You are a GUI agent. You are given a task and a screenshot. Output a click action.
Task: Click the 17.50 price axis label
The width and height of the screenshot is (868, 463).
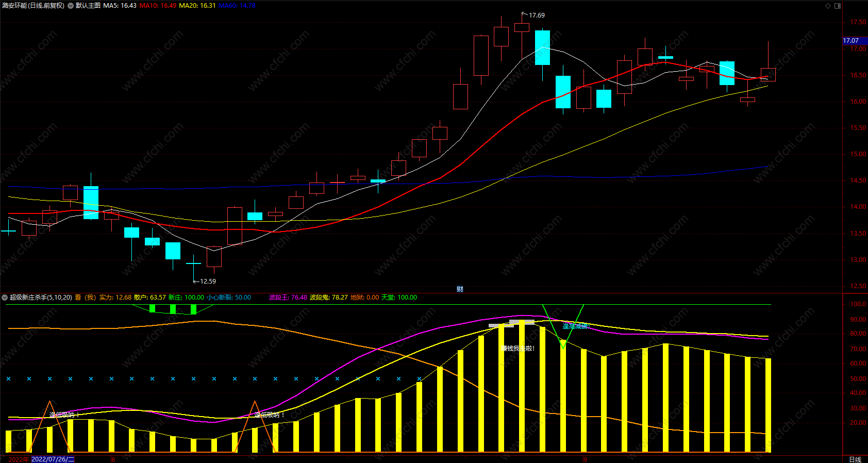click(x=858, y=23)
